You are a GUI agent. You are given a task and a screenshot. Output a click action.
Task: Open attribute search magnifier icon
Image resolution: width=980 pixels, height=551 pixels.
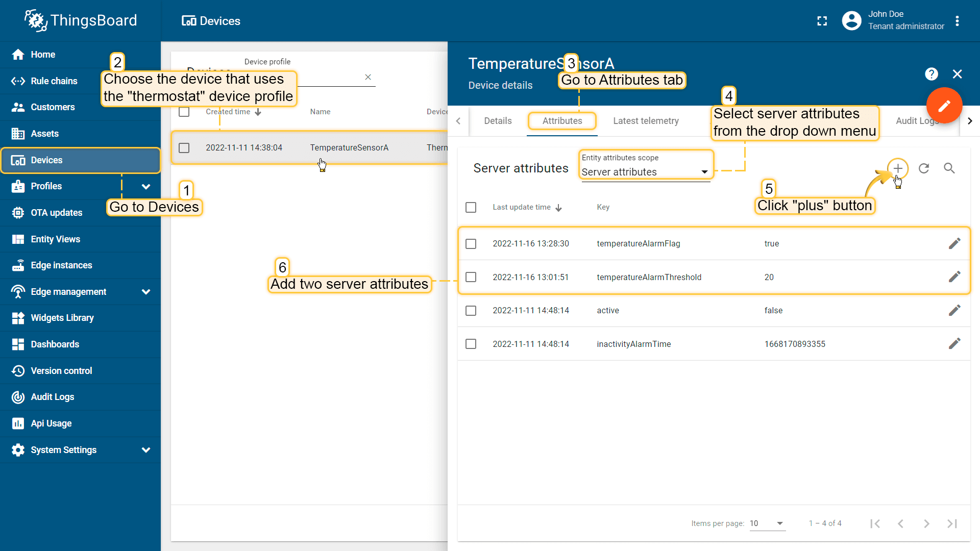949,168
